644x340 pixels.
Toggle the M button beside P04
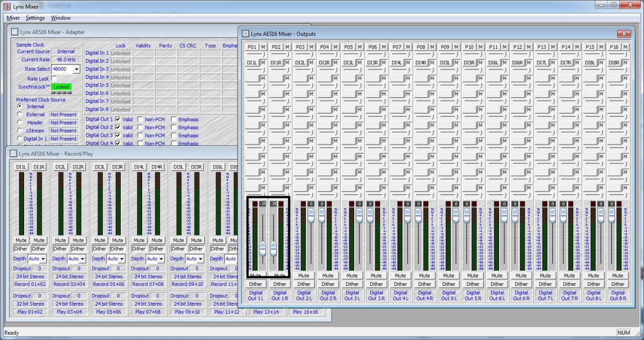(335, 47)
